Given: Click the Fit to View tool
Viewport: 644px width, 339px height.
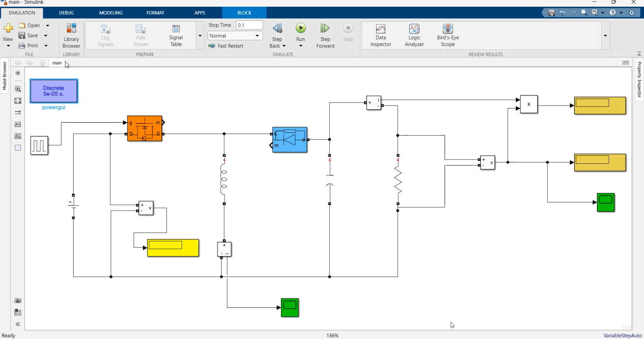Looking at the screenshot, I should pos(17,101).
